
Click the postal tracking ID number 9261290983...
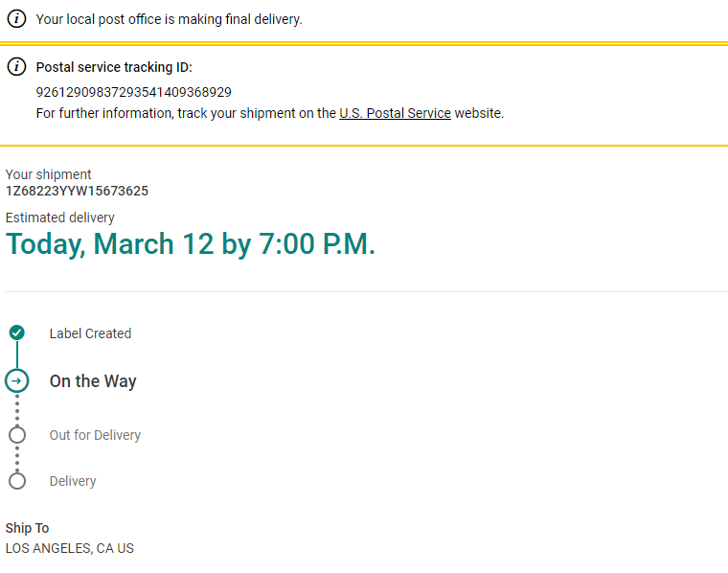(x=133, y=92)
